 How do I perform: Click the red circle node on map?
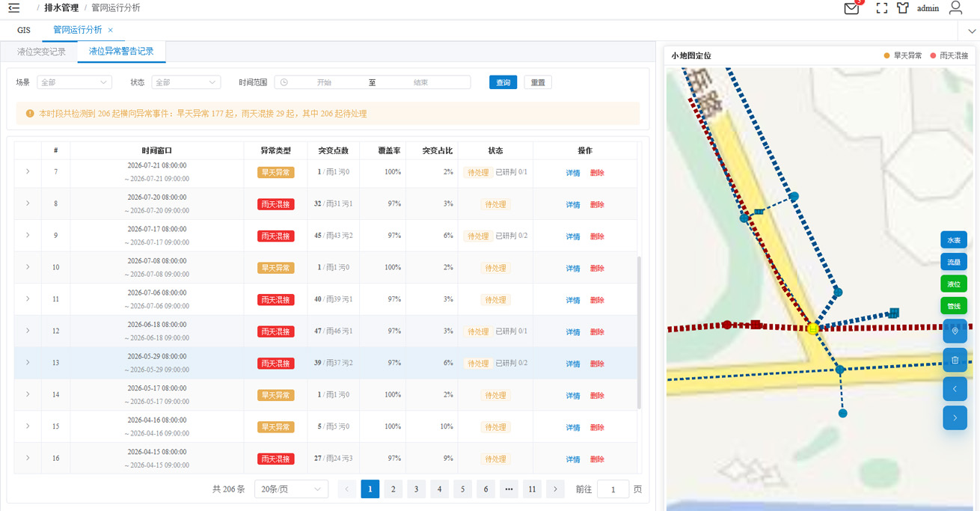point(727,325)
